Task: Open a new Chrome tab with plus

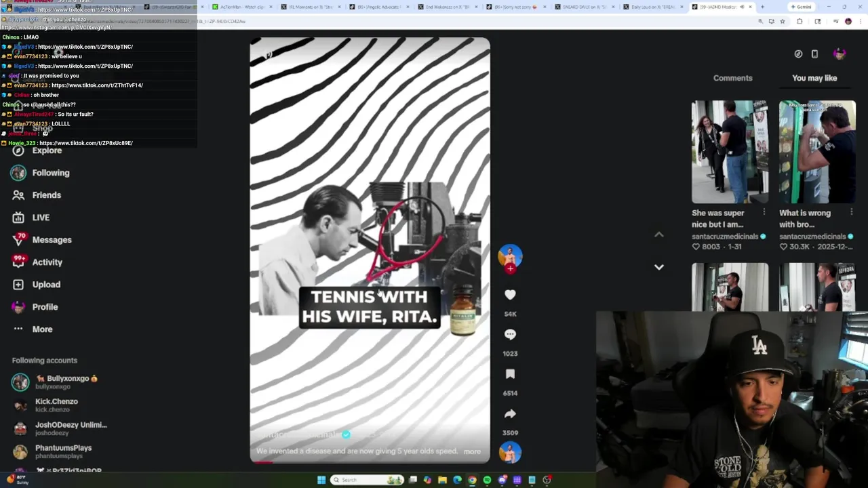Action: click(762, 7)
